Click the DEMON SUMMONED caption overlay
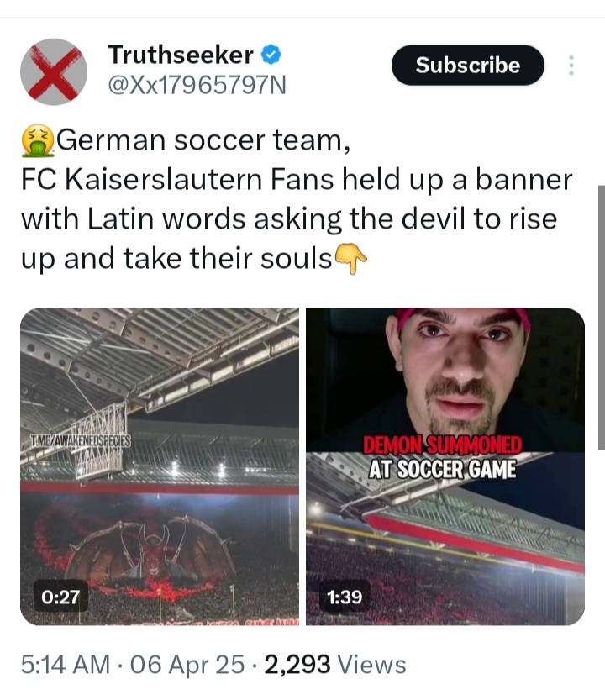The image size is (605, 700). (443, 457)
